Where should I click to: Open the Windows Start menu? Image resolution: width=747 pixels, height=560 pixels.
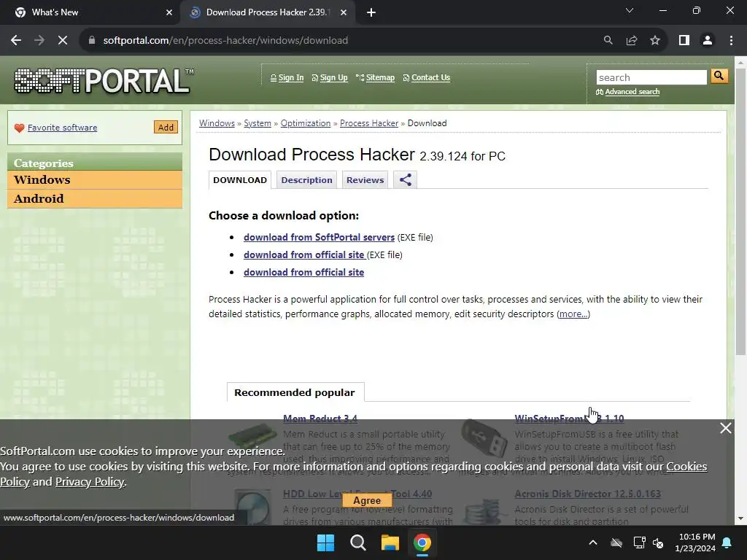pos(326,542)
